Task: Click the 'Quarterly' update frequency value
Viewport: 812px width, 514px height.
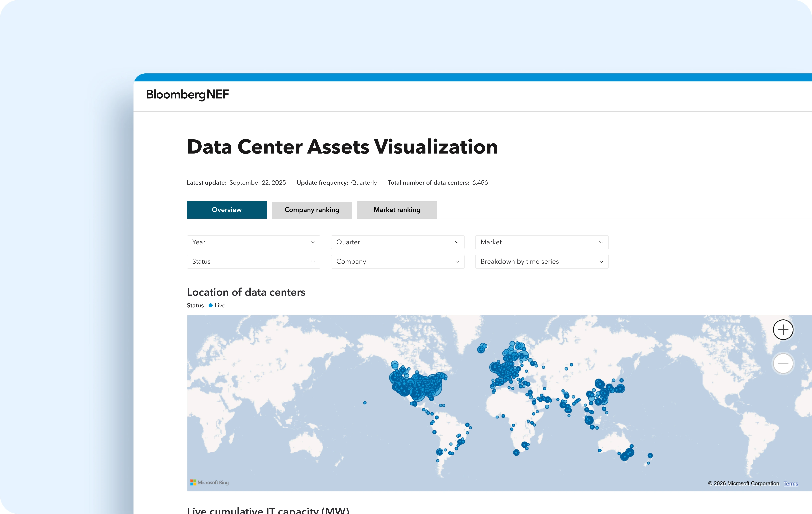Action: pos(364,182)
